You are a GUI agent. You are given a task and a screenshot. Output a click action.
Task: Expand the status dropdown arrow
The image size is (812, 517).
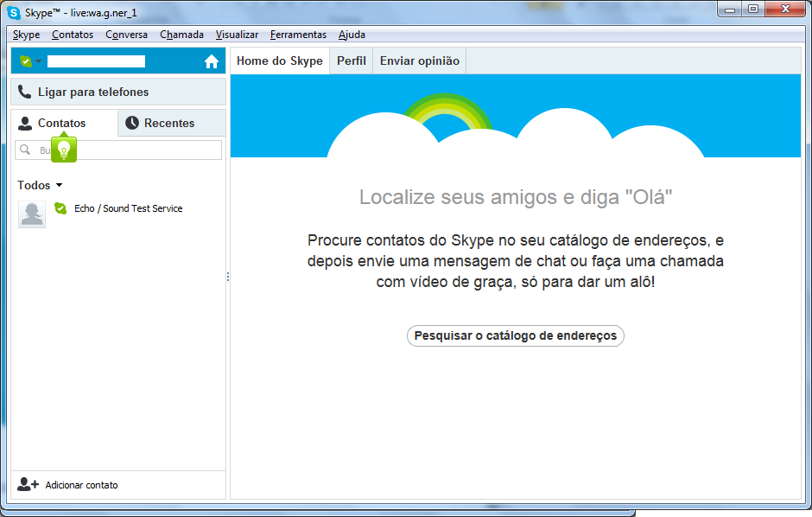tap(38, 61)
